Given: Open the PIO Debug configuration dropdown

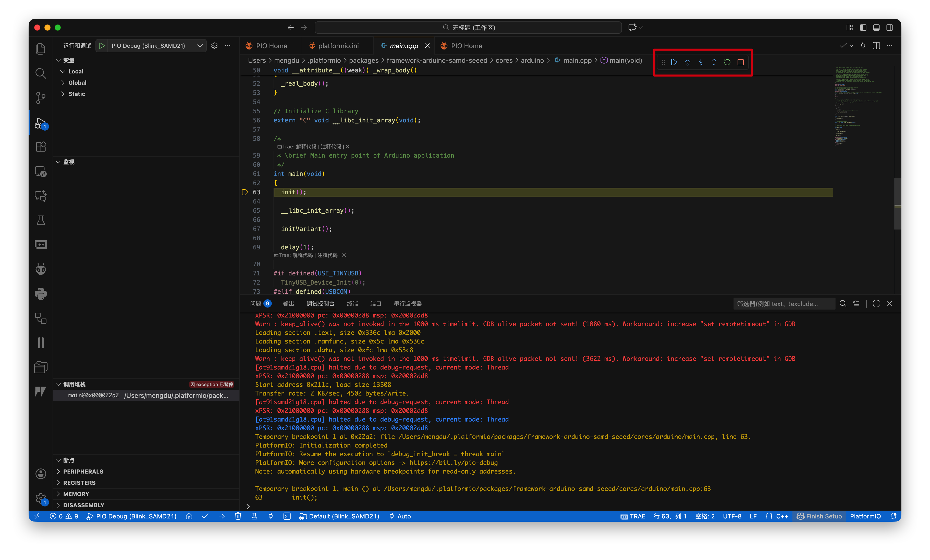Looking at the screenshot, I should click(x=200, y=46).
